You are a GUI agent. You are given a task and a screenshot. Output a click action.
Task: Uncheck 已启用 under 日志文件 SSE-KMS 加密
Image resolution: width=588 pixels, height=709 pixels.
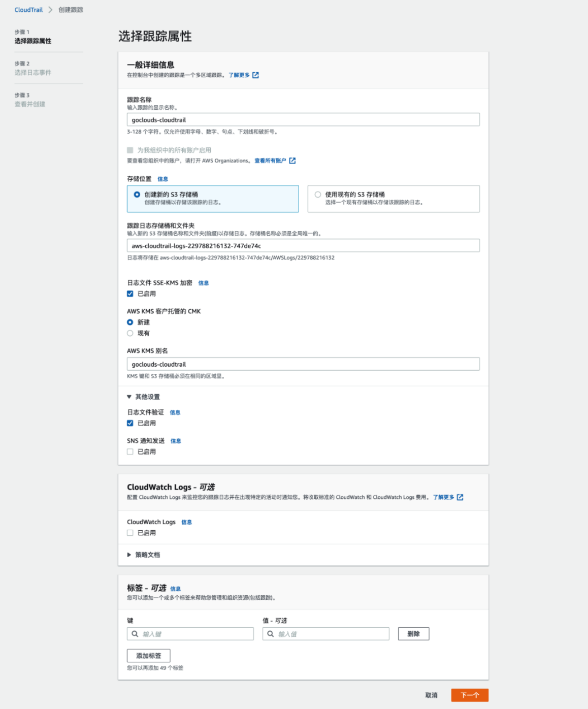pos(130,294)
